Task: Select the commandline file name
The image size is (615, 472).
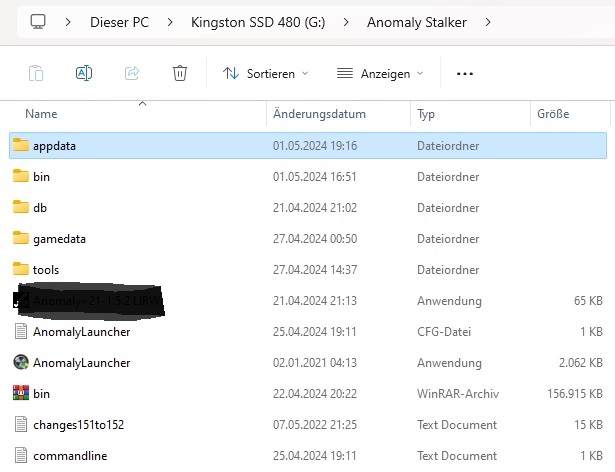Action: pos(70,456)
